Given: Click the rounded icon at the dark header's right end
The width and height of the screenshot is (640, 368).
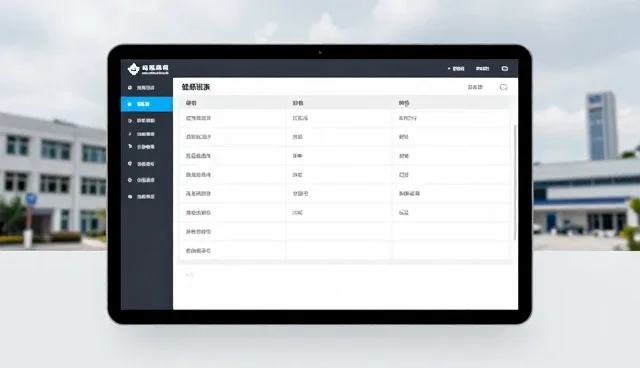Looking at the screenshot, I should (504, 69).
